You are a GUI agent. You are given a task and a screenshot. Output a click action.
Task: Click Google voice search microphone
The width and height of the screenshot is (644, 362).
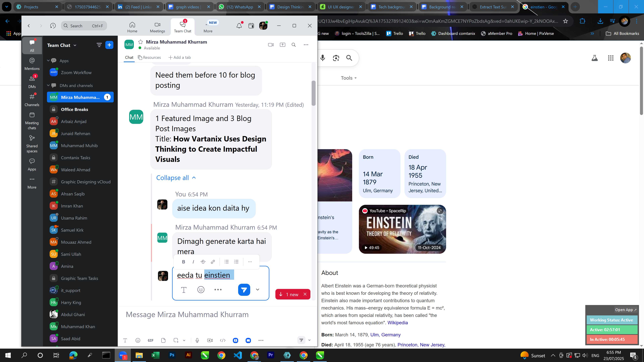point(323,58)
